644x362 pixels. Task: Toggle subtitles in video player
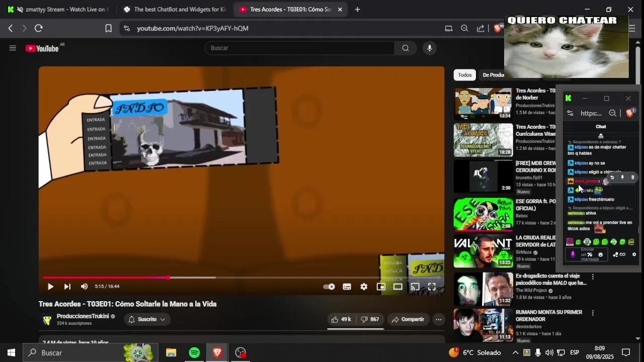(x=347, y=287)
